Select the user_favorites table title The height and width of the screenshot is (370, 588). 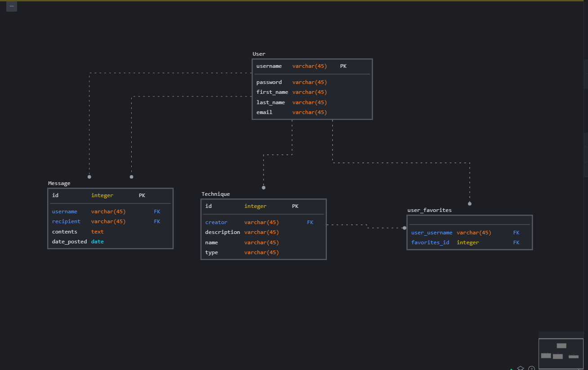click(429, 210)
